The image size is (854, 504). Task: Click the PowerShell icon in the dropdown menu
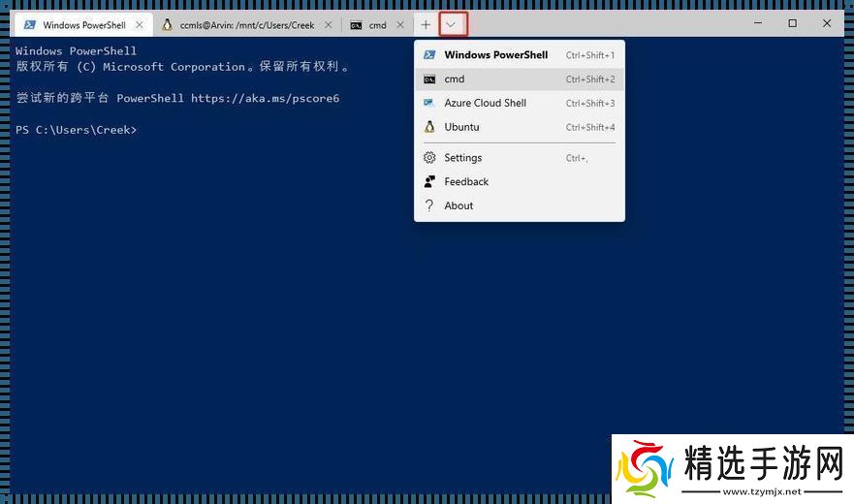pos(429,55)
